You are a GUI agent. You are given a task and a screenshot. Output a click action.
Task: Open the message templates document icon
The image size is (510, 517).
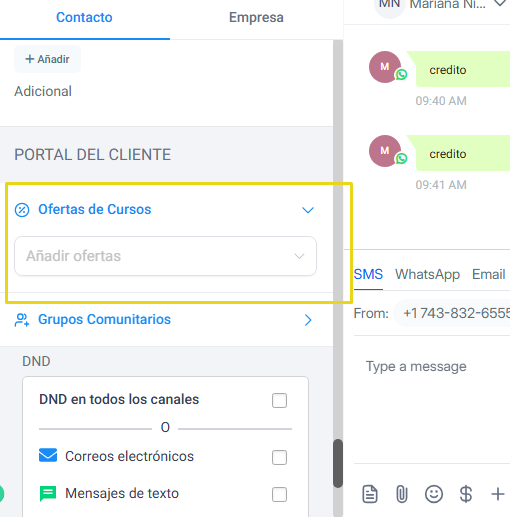click(370, 494)
